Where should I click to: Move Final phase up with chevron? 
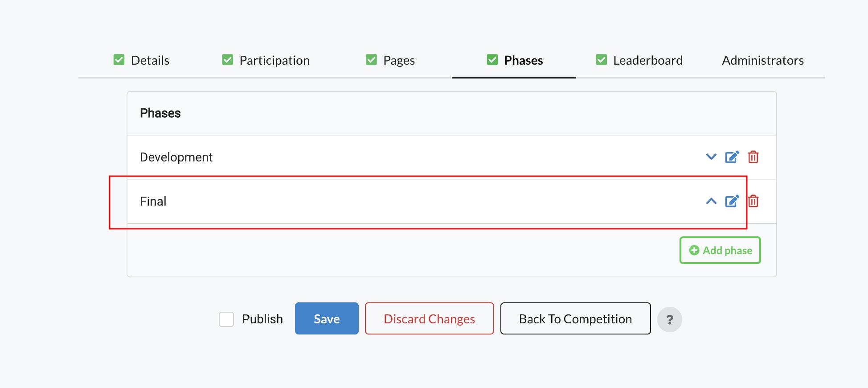tap(711, 201)
